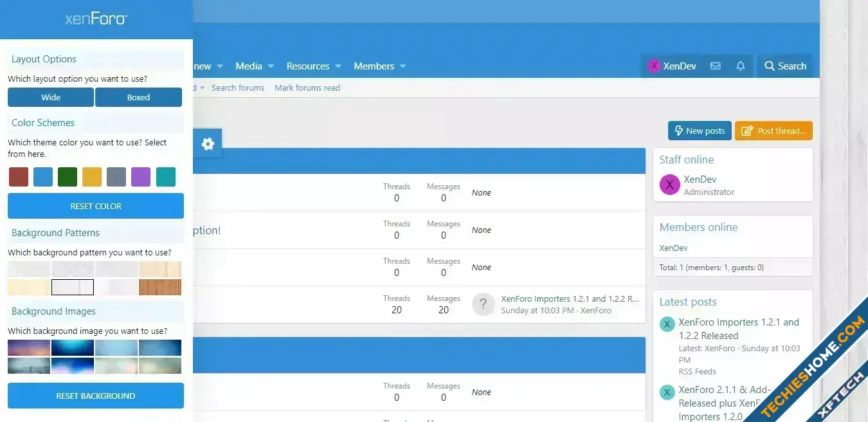Expand the Members menu dropdown arrow
Screen dimensions: 868x422
(x=403, y=66)
